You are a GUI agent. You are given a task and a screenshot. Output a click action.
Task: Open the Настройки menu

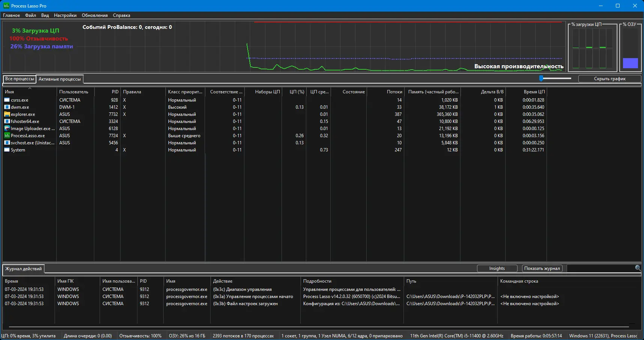pos(65,15)
